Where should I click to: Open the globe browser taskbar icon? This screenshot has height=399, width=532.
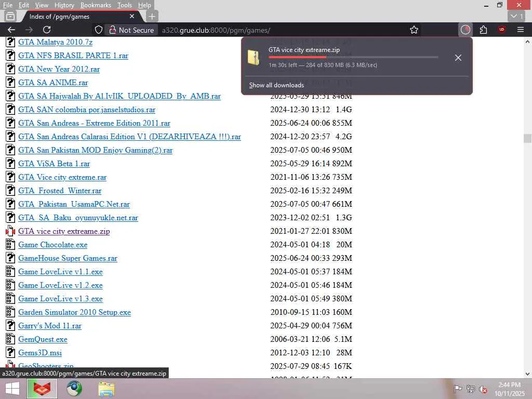coord(74,389)
